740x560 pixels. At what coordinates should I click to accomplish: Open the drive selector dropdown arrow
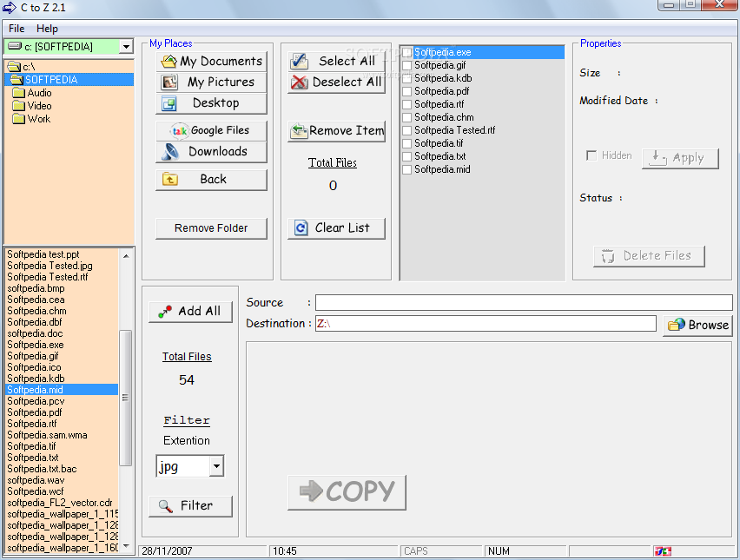[x=126, y=47]
